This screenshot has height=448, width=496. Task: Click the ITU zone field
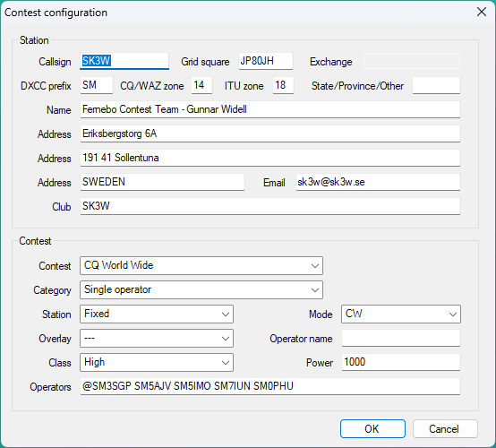[283, 85]
